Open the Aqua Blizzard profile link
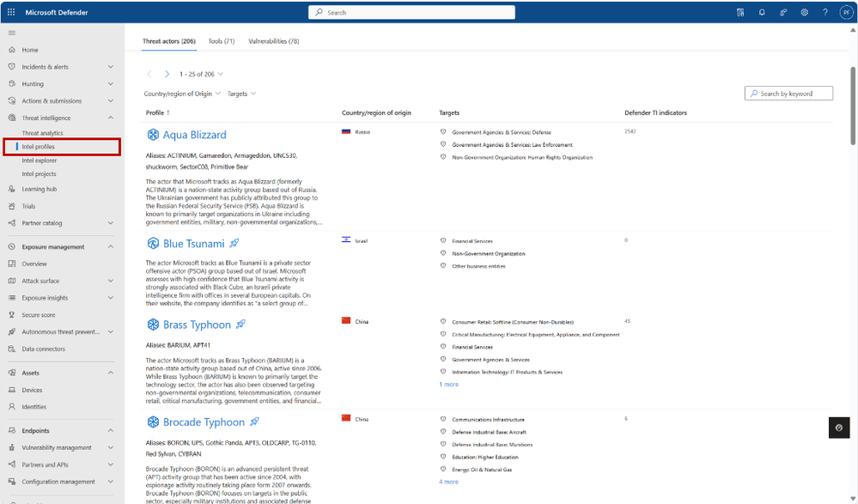This screenshot has height=504, width=858. 195,135
